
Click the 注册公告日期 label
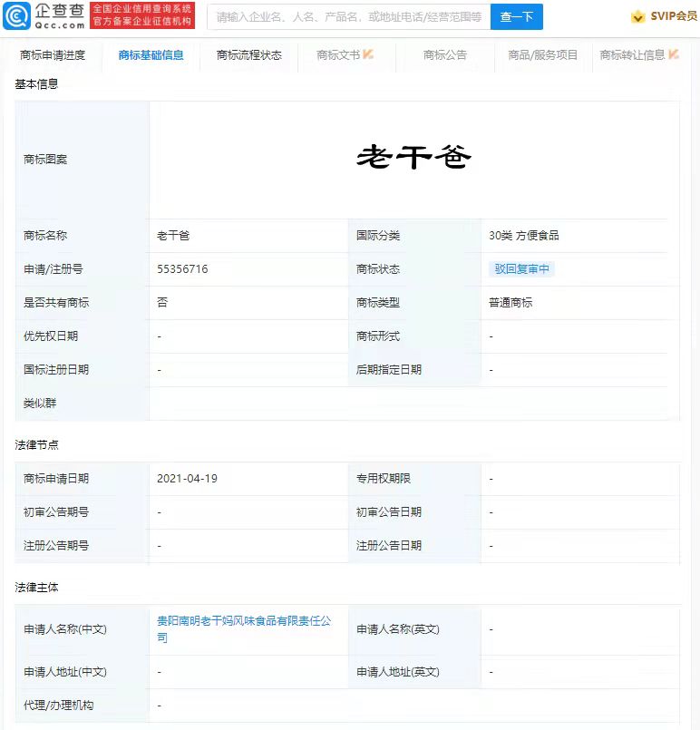point(389,546)
